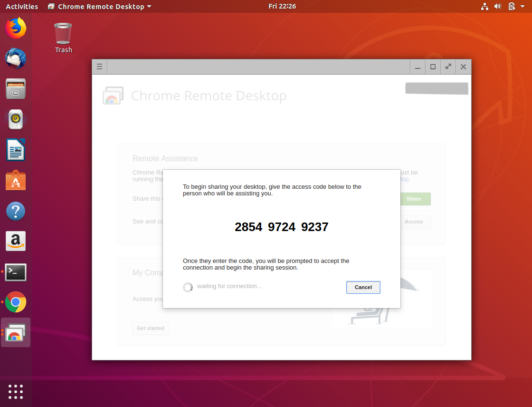Screen dimensions: 532x407
Task: Open Rhythmbox music player in dock
Action: 16,119
